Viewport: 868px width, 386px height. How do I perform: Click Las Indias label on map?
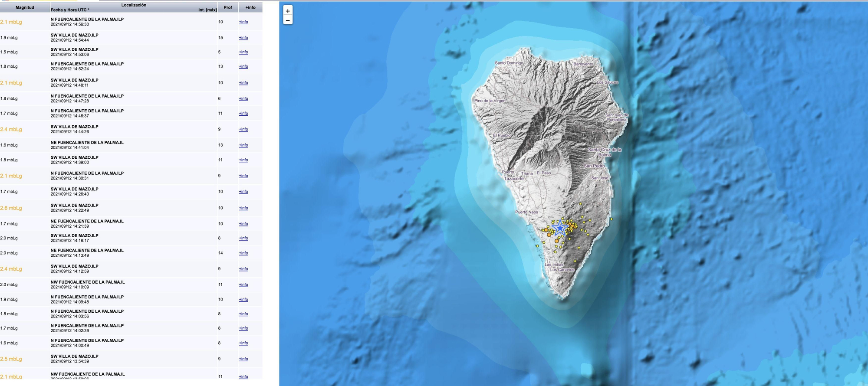tap(554, 265)
